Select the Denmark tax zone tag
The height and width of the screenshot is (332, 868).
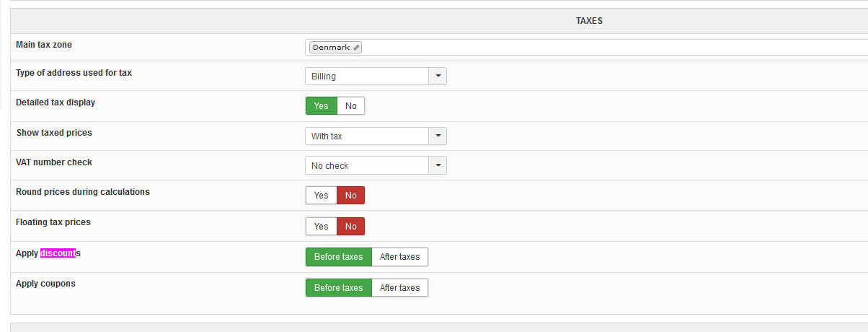[331, 48]
